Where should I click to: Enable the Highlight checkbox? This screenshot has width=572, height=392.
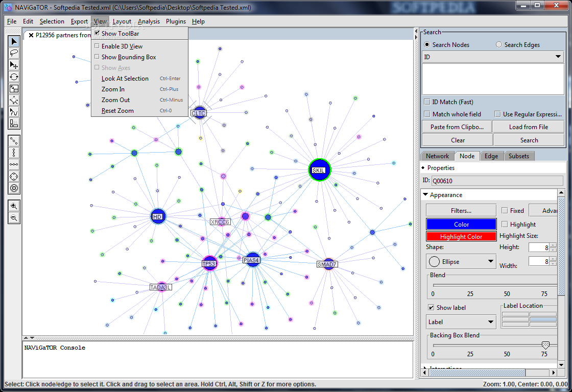coord(505,224)
